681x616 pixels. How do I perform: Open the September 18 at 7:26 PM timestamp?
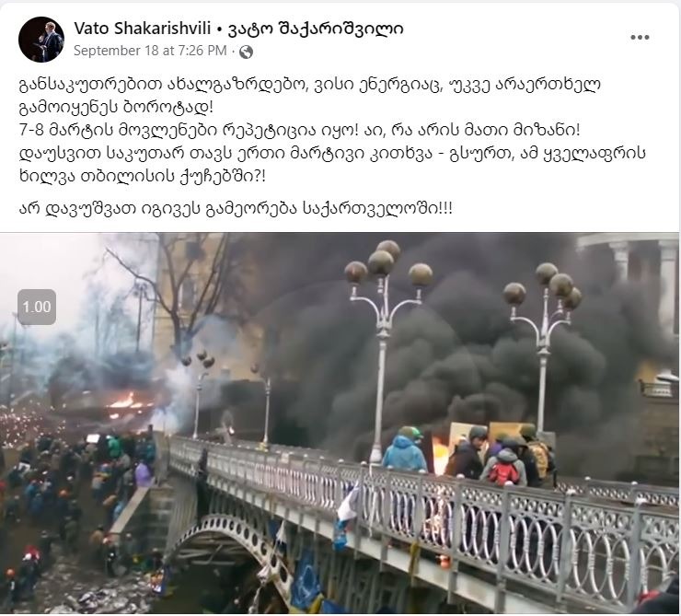pyautogui.click(x=150, y=51)
